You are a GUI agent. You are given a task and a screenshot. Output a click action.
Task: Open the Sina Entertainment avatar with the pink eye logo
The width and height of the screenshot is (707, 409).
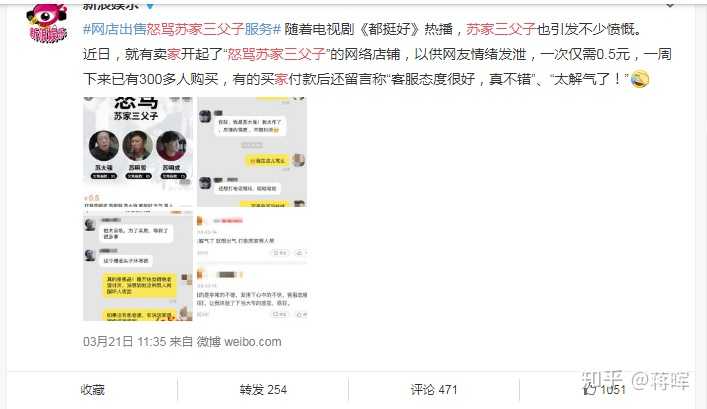pyautogui.click(x=47, y=23)
